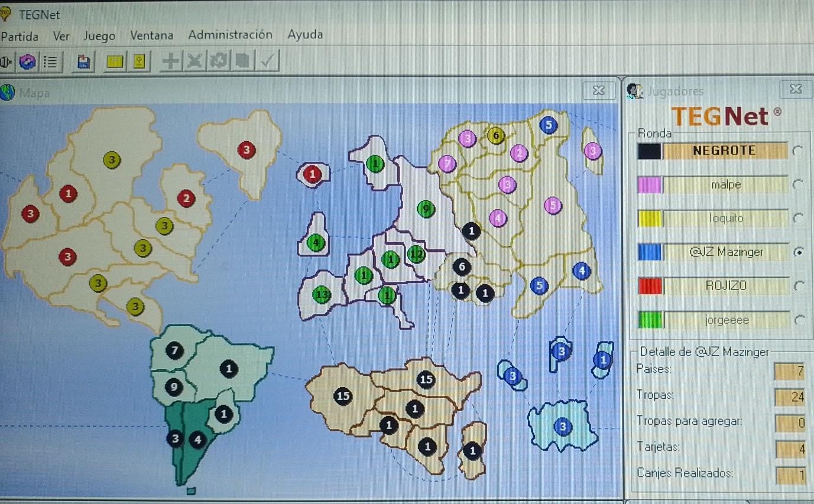Viewport: 814px width, 504px height.
Task: Open the Ventana menu
Action: pos(151,35)
